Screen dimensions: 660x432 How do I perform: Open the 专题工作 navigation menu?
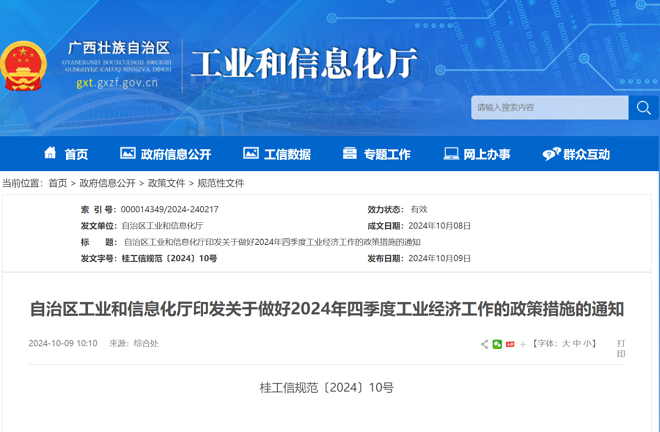pyautogui.click(x=377, y=154)
